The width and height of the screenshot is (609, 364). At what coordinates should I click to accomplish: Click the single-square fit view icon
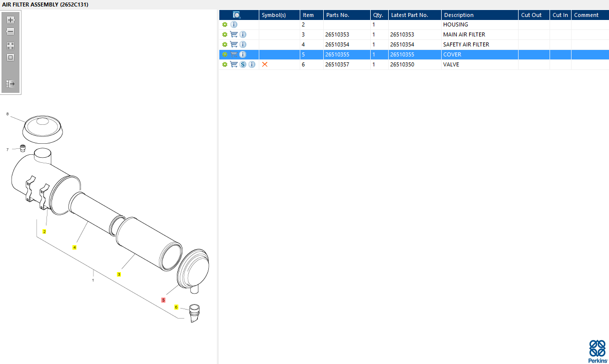coord(10,57)
